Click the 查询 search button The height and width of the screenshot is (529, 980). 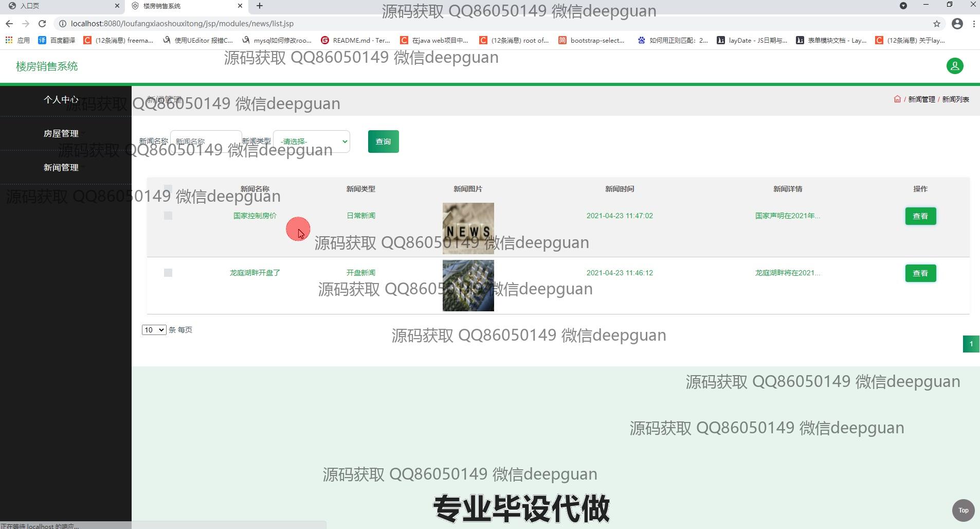(x=383, y=142)
